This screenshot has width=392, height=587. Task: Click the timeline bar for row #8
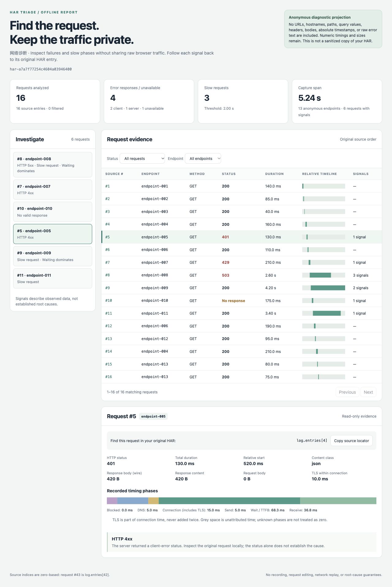coord(320,275)
